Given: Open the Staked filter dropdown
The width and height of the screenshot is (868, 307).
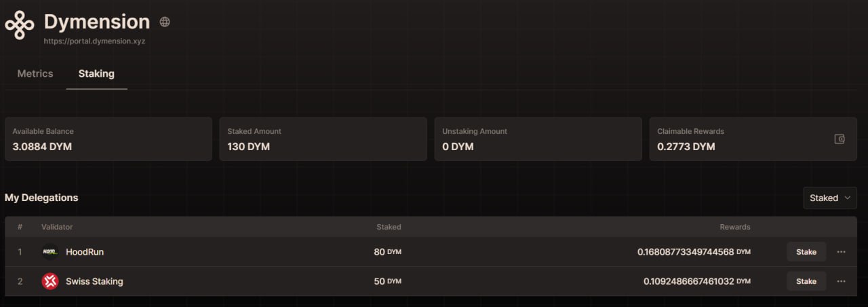Looking at the screenshot, I should point(830,198).
